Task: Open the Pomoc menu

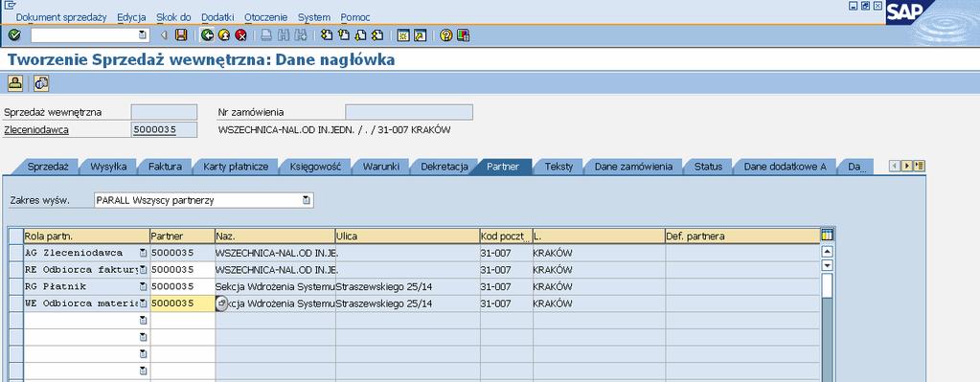Action: 355,17
